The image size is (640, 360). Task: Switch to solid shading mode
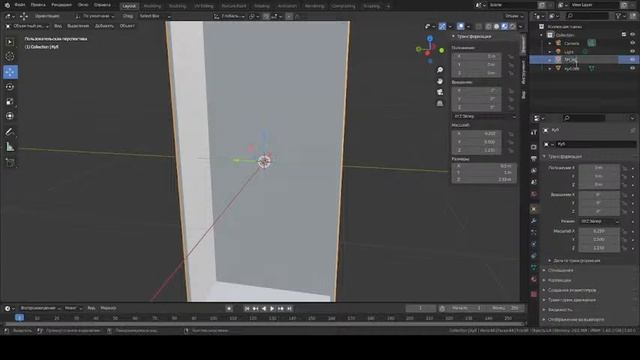click(x=497, y=26)
